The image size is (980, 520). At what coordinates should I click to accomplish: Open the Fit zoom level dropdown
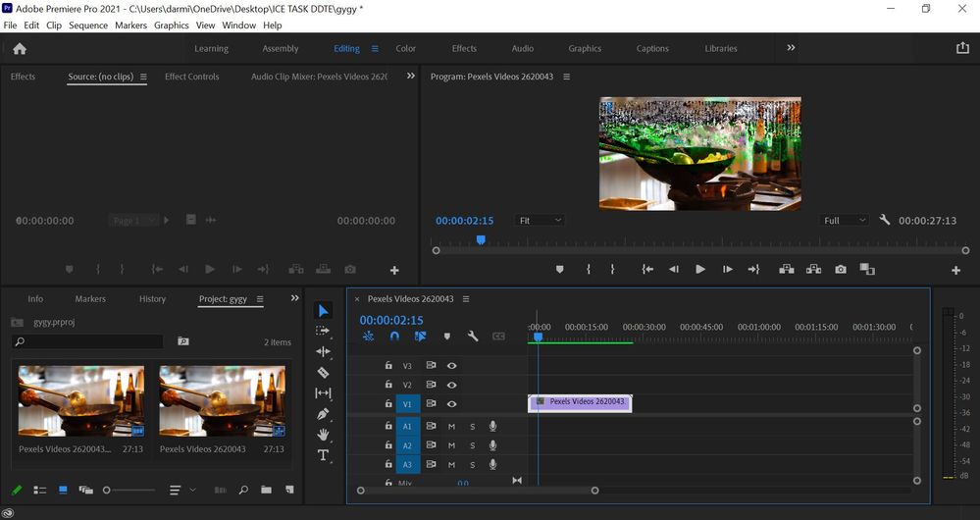[x=540, y=221]
